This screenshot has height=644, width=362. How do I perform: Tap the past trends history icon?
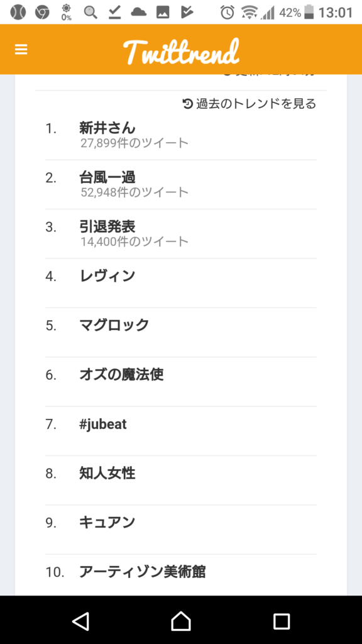pyautogui.click(x=187, y=104)
